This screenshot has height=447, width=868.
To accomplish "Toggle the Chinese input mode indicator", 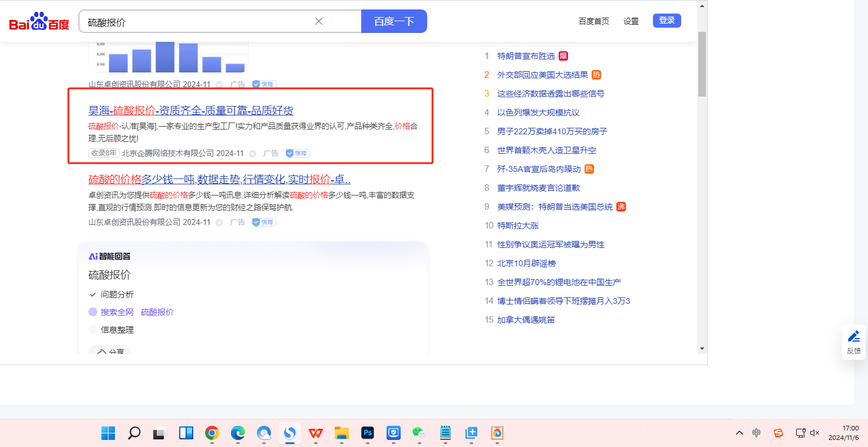I will click(x=757, y=433).
